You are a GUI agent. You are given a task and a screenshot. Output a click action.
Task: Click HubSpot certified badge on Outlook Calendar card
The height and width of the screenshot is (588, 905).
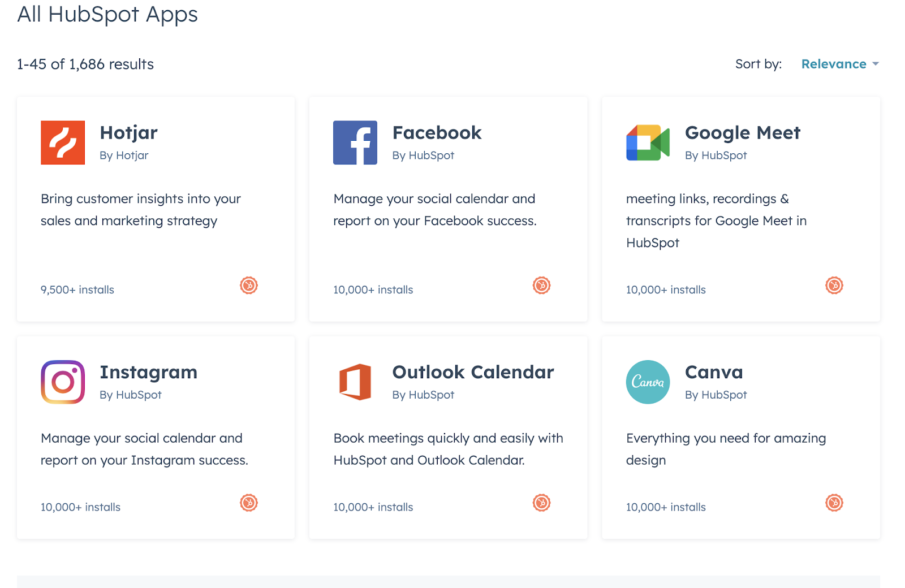point(542,503)
